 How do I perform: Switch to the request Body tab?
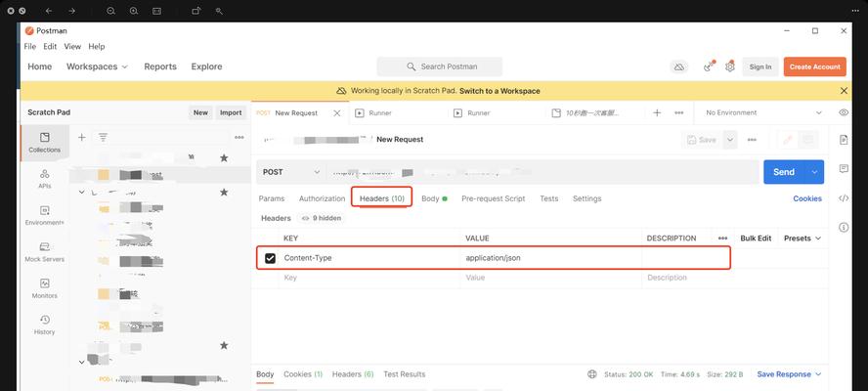434,198
